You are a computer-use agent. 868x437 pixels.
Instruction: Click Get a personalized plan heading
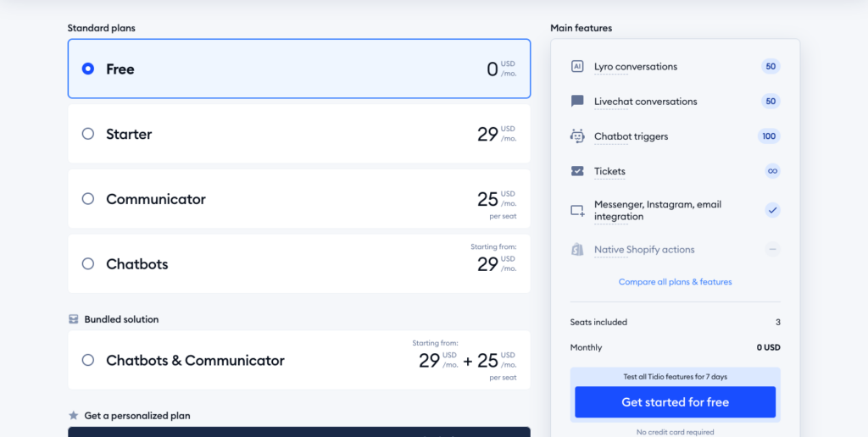(x=137, y=416)
